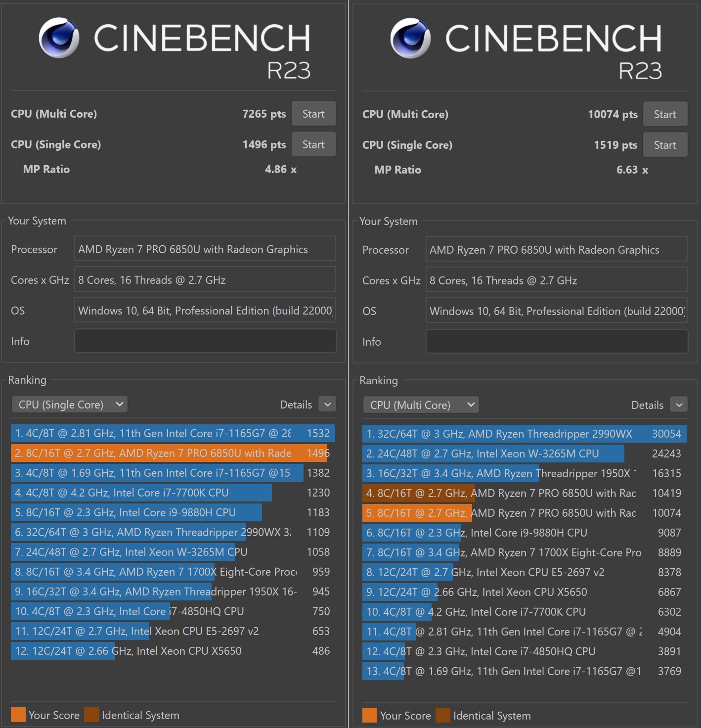The height and width of the screenshot is (728, 701).
Task: Select the Xeon X5650 row scoring 486
Action: click(x=173, y=651)
